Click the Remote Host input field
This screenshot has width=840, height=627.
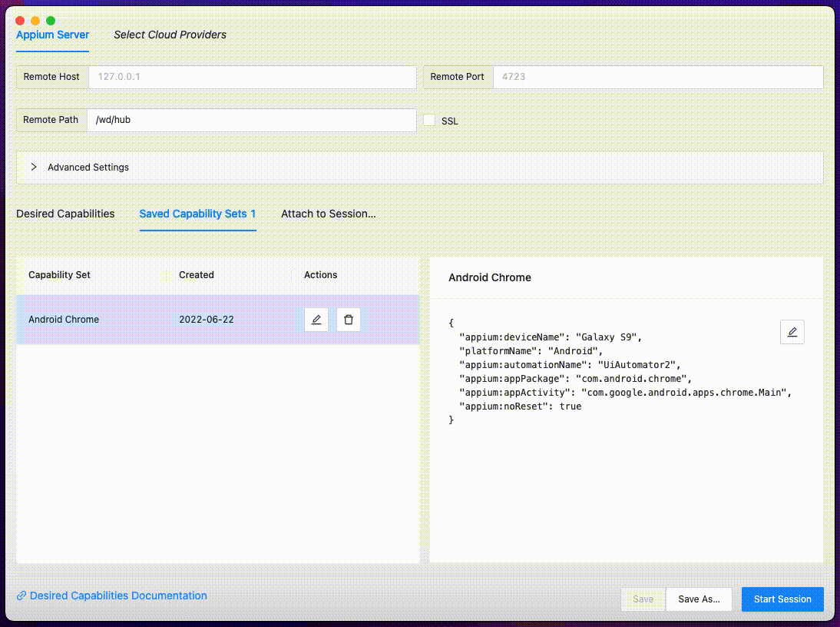coord(252,77)
